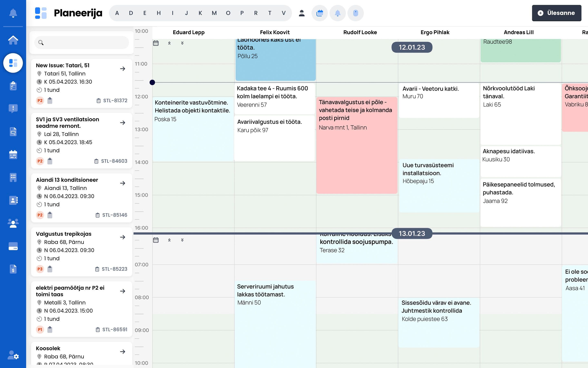Open date picker icon for 12.01.23
Viewport: 588px width, 368px height.
[x=156, y=43]
